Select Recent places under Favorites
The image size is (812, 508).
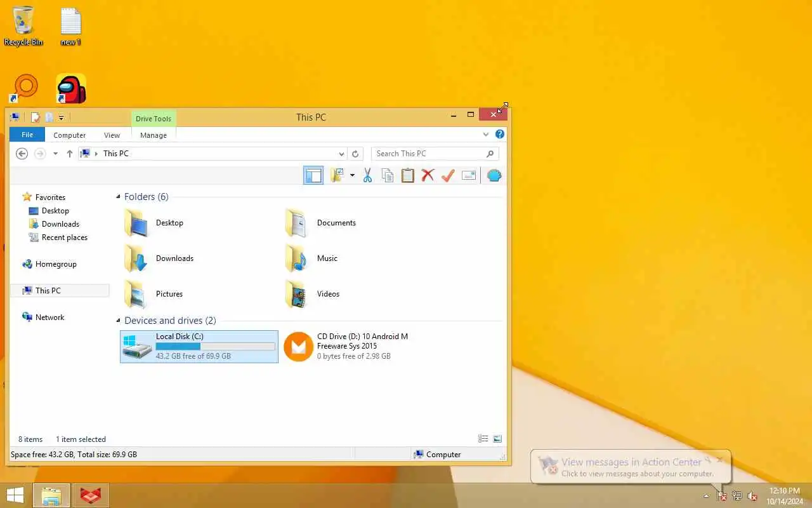pyautogui.click(x=64, y=237)
